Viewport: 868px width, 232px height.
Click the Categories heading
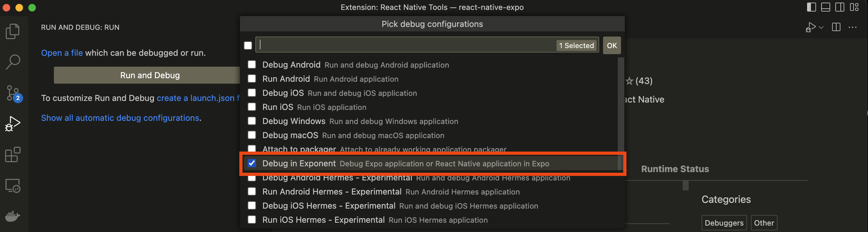coord(726,199)
